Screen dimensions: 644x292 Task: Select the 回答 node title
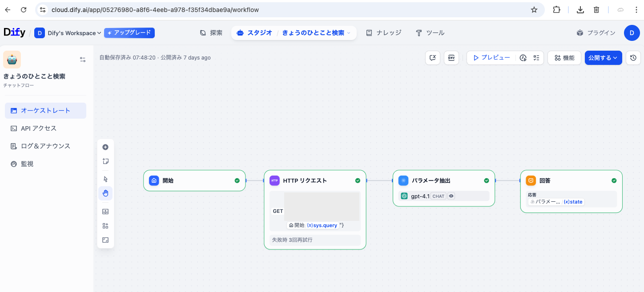tap(545, 180)
